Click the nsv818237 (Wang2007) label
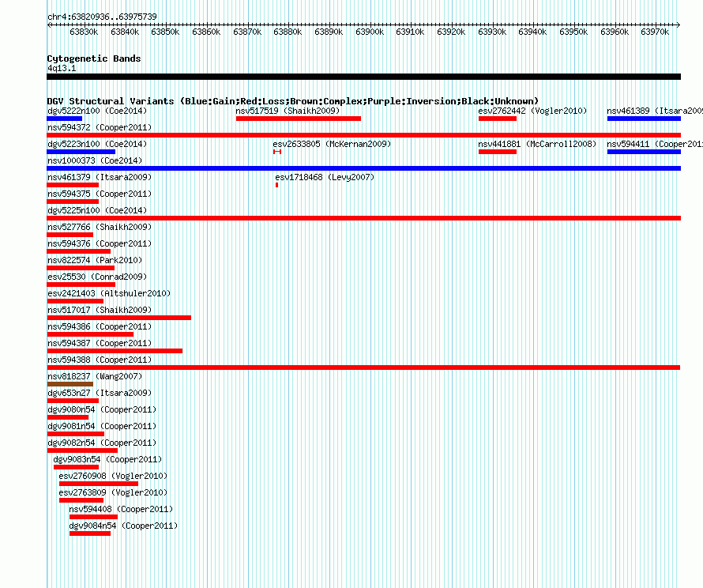Screen dimensions: 703x588 pos(95,376)
